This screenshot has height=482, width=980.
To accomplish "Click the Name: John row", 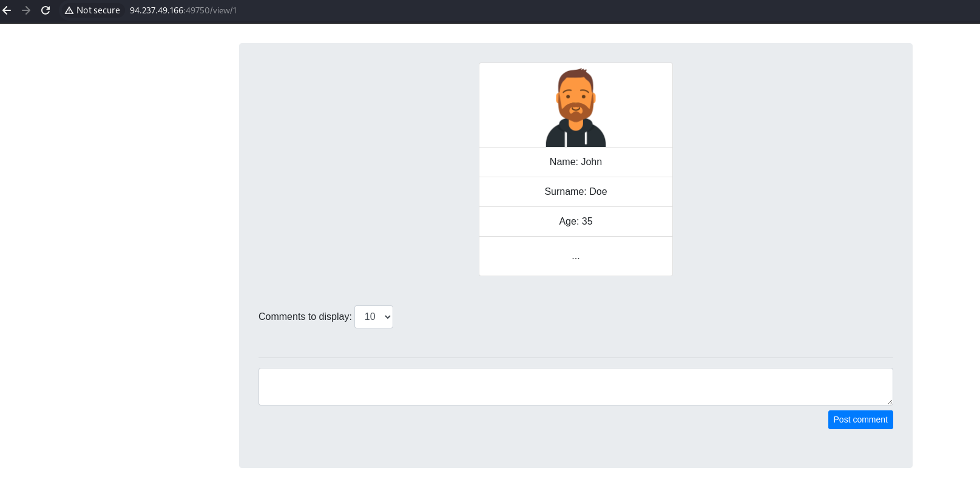I will (576, 162).
